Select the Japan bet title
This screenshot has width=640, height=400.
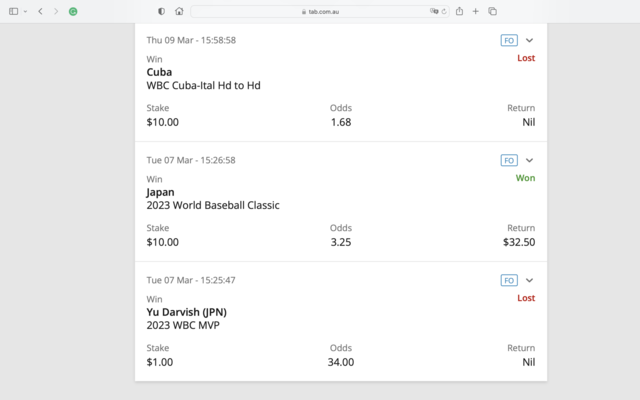tap(160, 192)
